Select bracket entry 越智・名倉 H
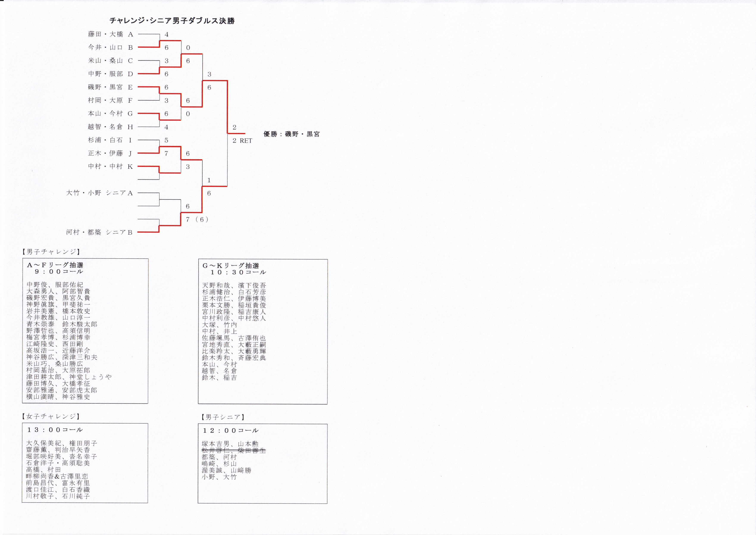The width and height of the screenshot is (756, 535). 110,127
